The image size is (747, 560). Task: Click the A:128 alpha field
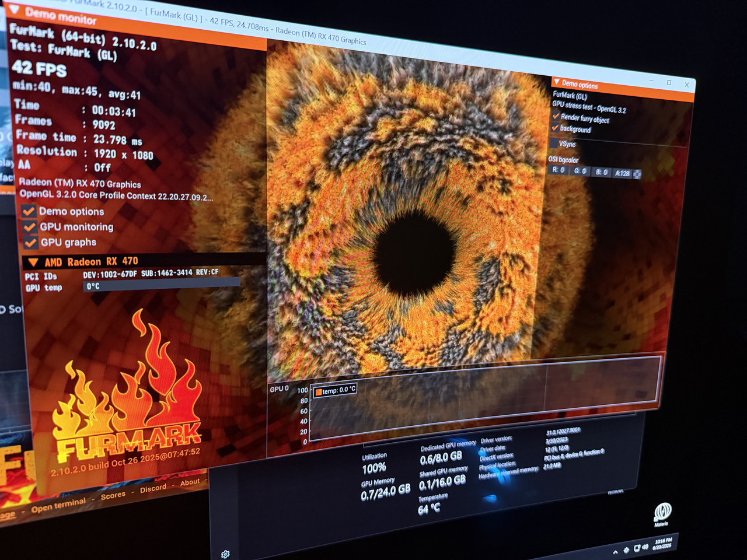623,173
